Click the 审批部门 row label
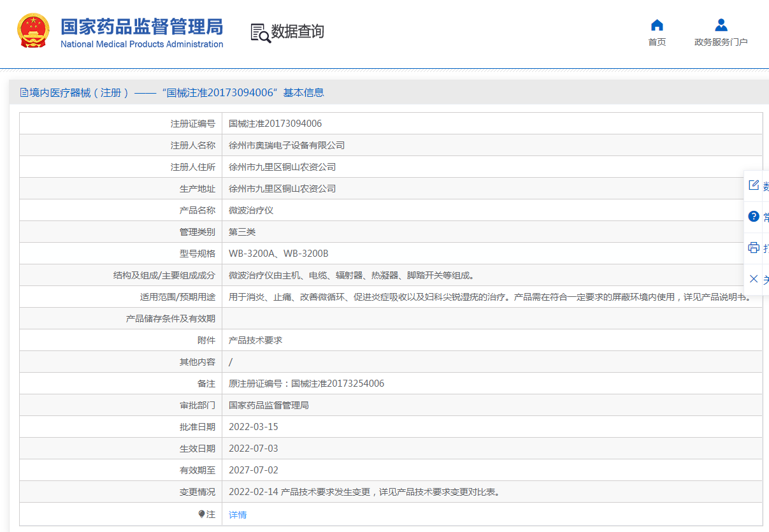 click(198, 405)
